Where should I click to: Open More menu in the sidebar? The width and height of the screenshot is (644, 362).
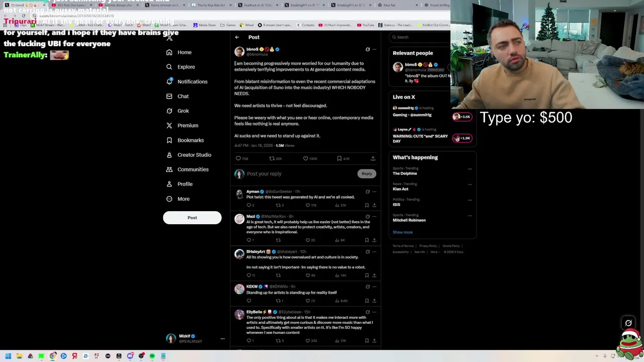pyautogui.click(x=178, y=199)
